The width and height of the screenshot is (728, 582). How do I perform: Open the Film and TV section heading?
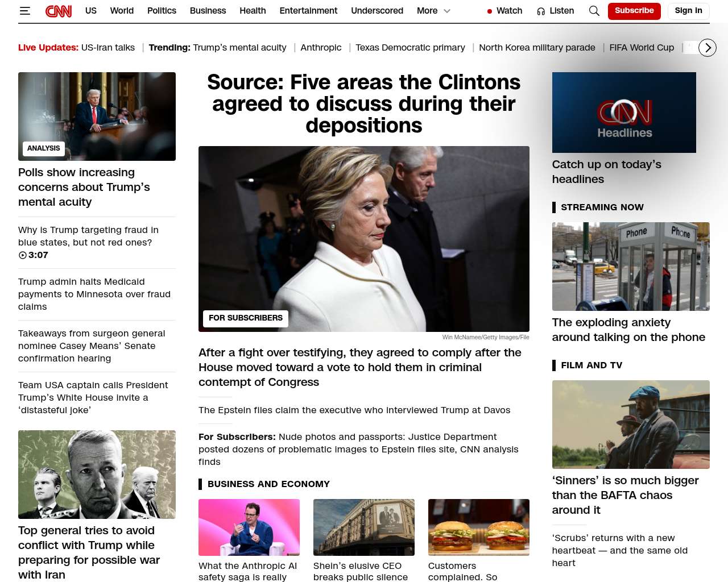pyautogui.click(x=591, y=365)
